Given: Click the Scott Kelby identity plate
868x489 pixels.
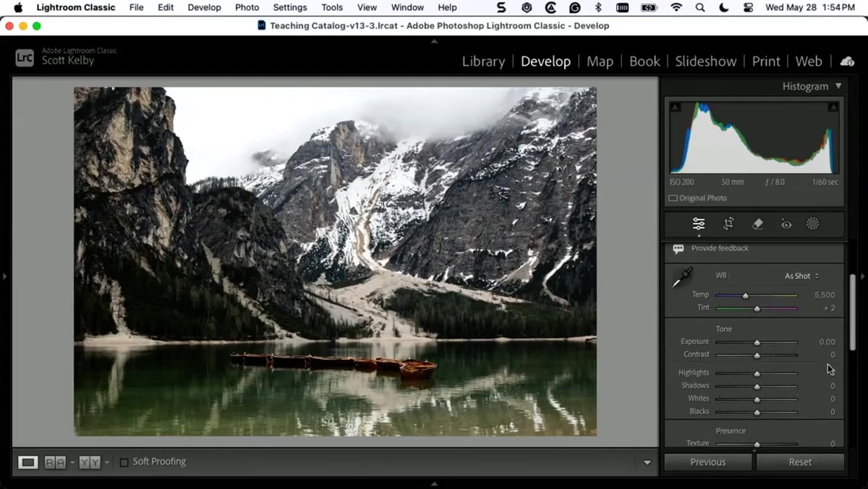Looking at the screenshot, I should 69,61.
